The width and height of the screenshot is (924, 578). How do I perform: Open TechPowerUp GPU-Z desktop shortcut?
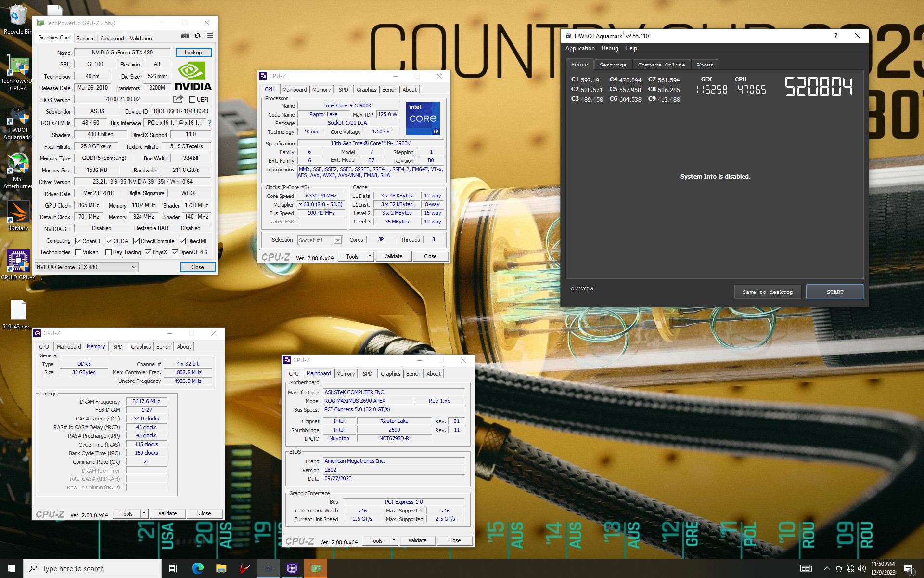(17, 73)
